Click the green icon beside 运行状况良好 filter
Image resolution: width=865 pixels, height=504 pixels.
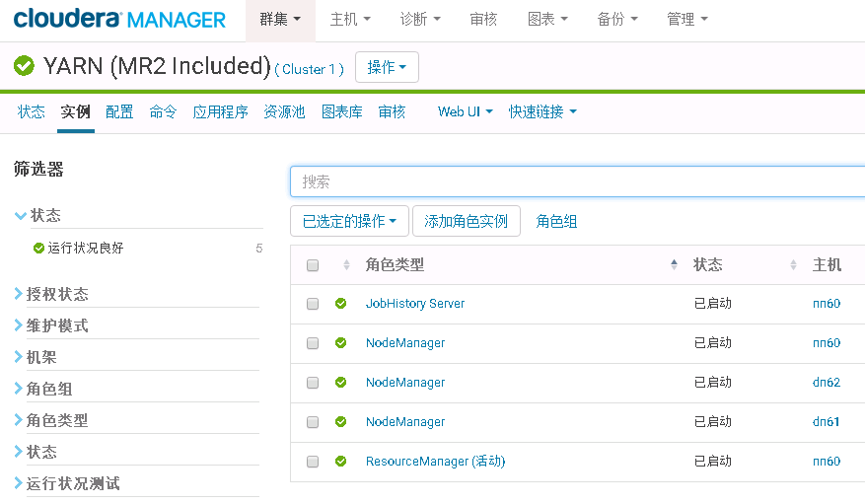coord(38,249)
